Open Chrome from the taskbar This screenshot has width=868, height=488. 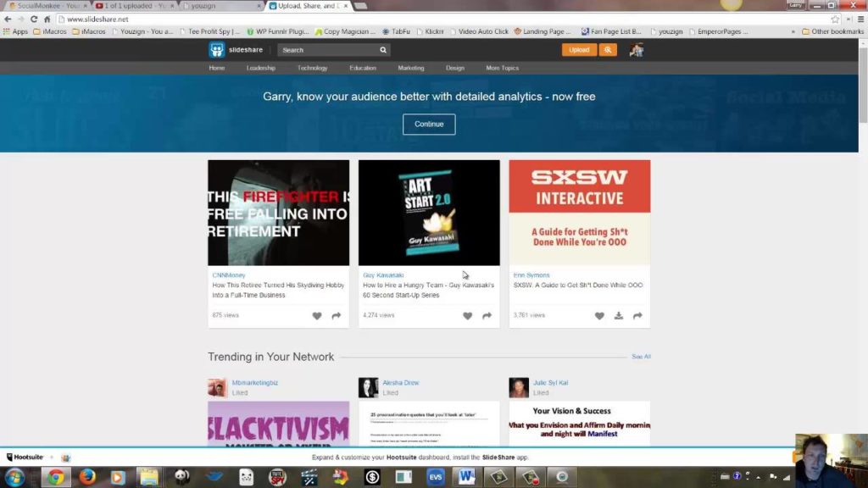[55, 477]
